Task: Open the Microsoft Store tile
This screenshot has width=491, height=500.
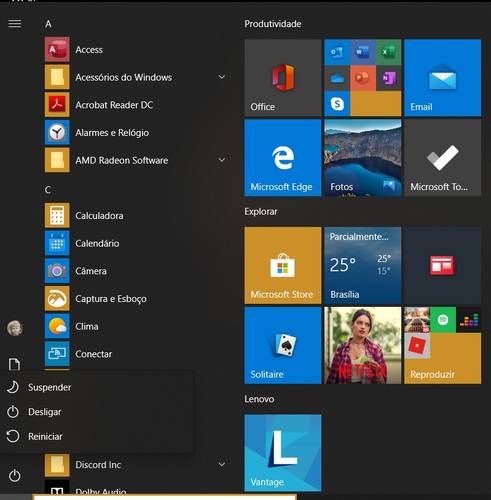Action: (283, 266)
